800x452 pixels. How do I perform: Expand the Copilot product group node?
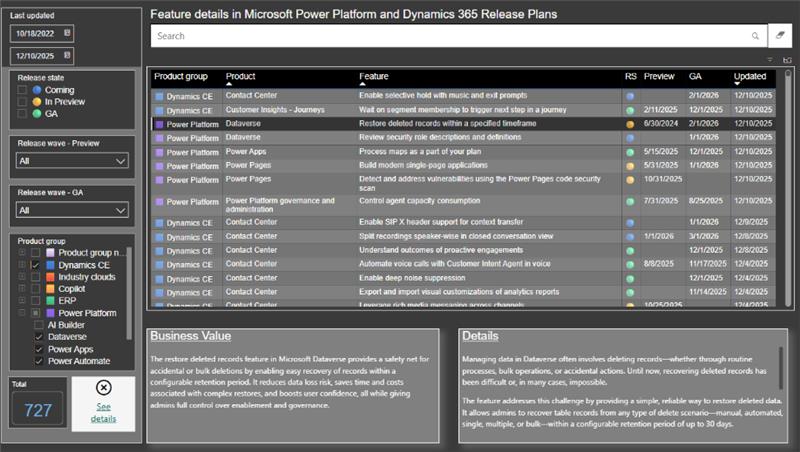click(x=21, y=288)
